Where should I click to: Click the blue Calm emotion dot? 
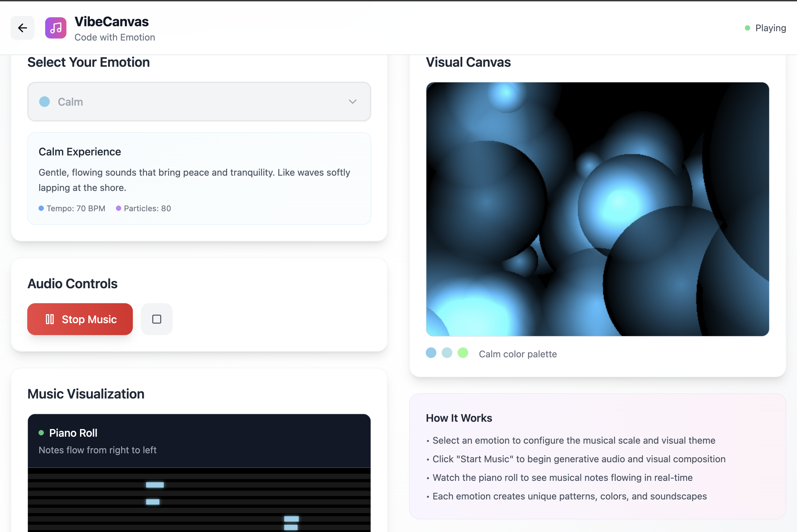click(44, 101)
